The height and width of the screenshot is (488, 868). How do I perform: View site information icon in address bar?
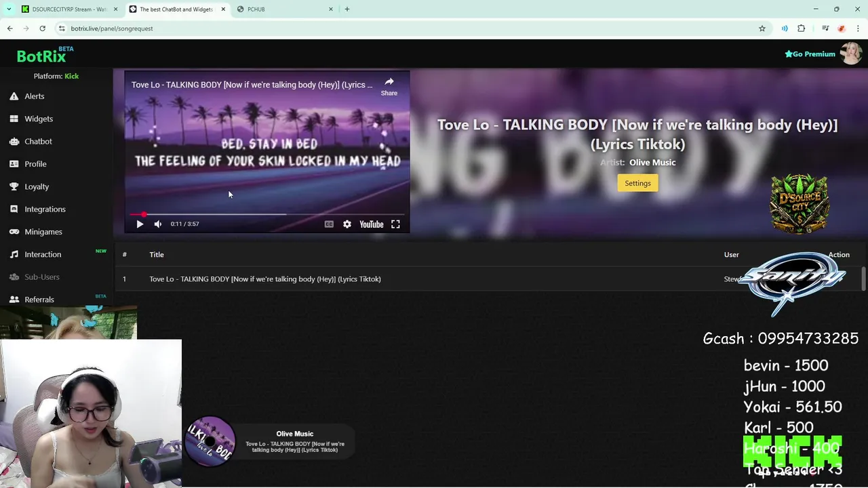[62, 28]
